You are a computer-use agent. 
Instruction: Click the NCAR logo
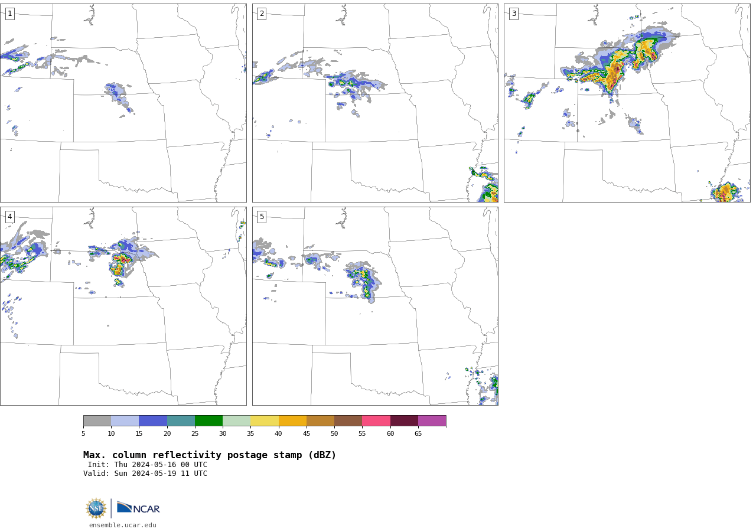pyautogui.click(x=138, y=508)
